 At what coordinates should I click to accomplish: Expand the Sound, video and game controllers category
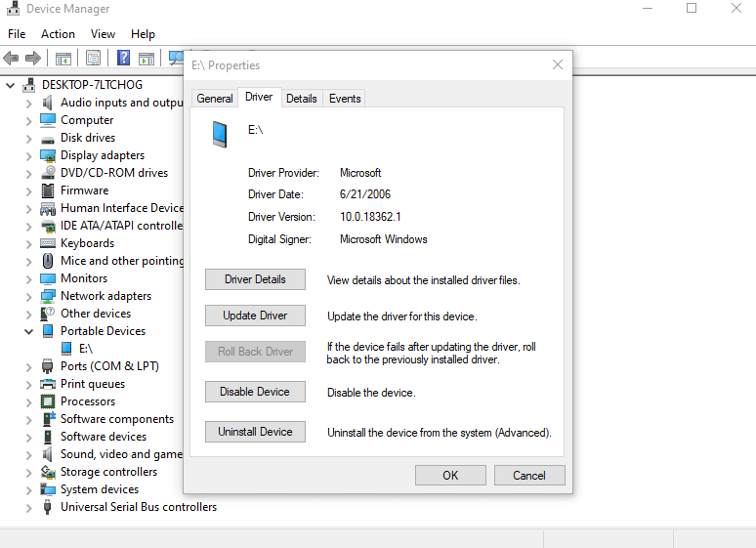point(29,455)
